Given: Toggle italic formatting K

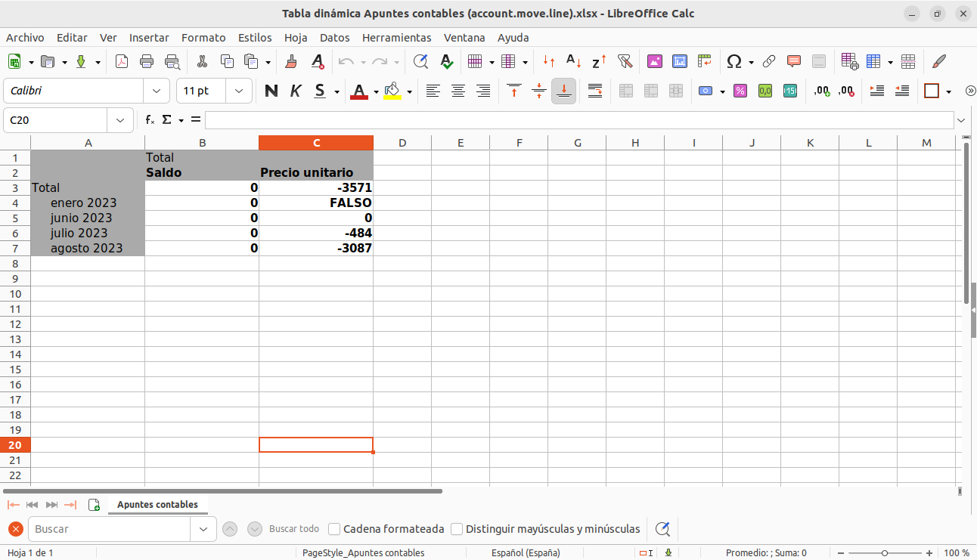Looking at the screenshot, I should pos(296,91).
